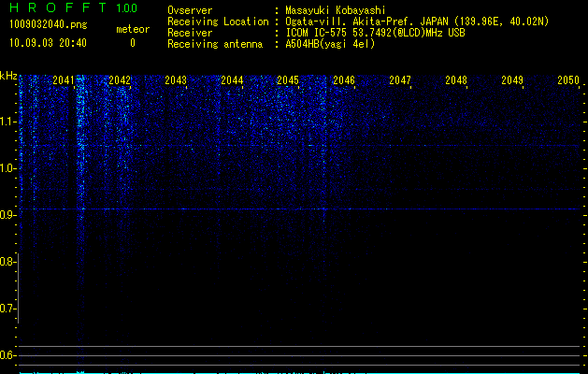Click the observer name Masayuki Kobayashi

(x=336, y=10)
